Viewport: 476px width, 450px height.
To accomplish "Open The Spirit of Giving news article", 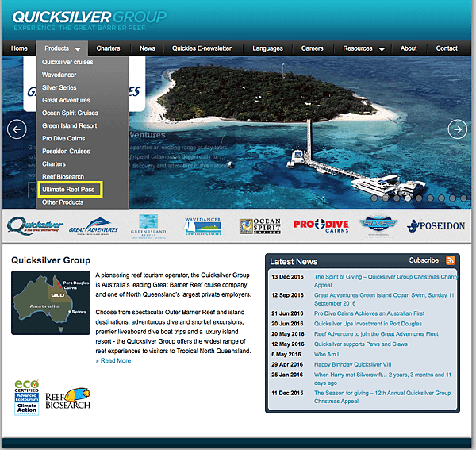I will pos(386,281).
